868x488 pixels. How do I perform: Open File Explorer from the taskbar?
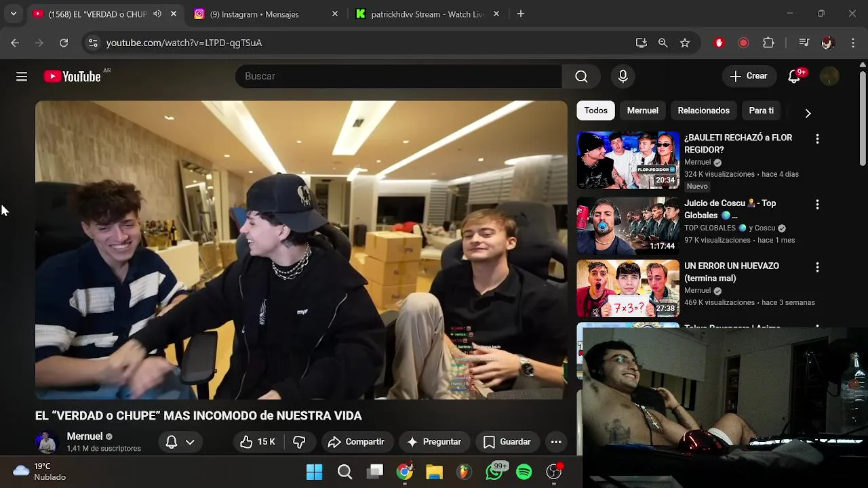(x=435, y=472)
